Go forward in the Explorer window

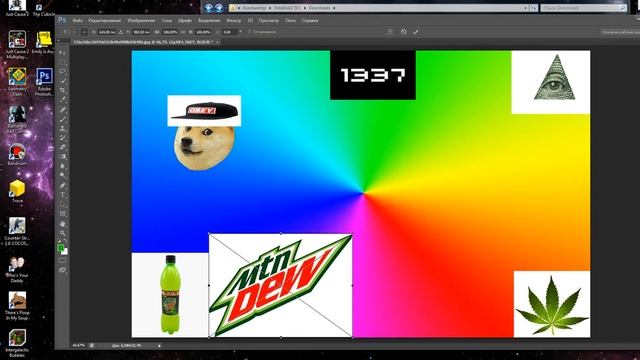(220, 7)
